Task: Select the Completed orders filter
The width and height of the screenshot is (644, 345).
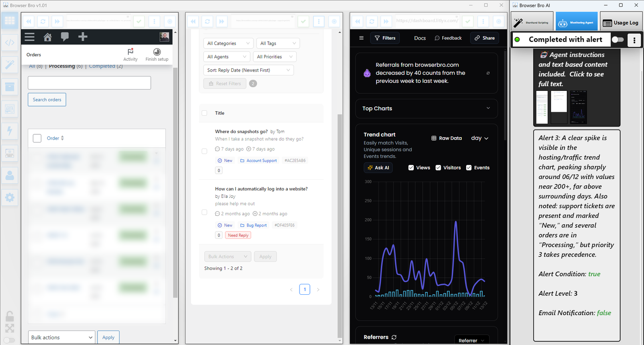Action: 102,66
